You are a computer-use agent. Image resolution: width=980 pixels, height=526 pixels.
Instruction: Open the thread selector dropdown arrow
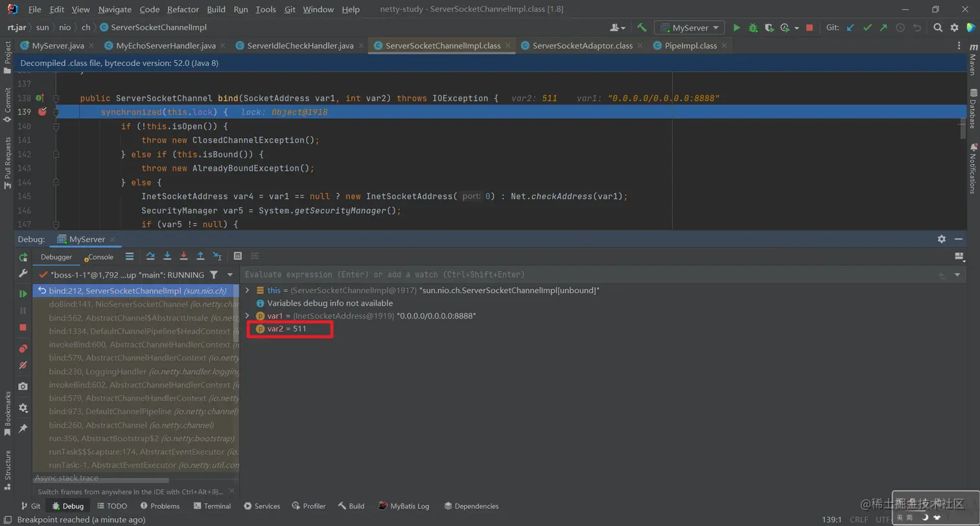(x=230, y=275)
